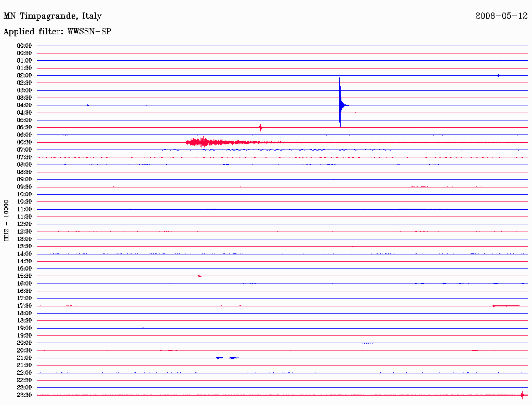This screenshot has height=405, width=532.
Task: Click the 22:00 time label
Action: coord(24,372)
